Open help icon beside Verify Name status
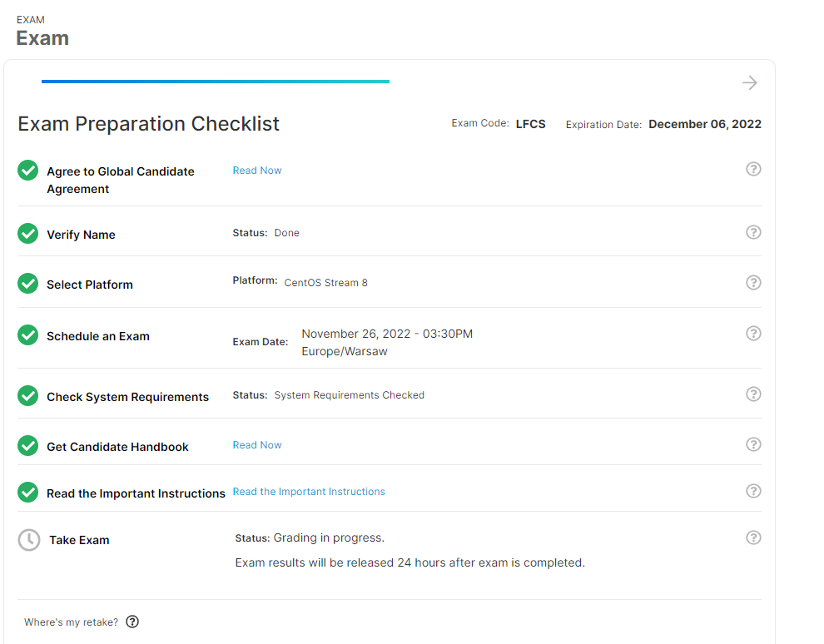The image size is (824, 644). pos(753,232)
